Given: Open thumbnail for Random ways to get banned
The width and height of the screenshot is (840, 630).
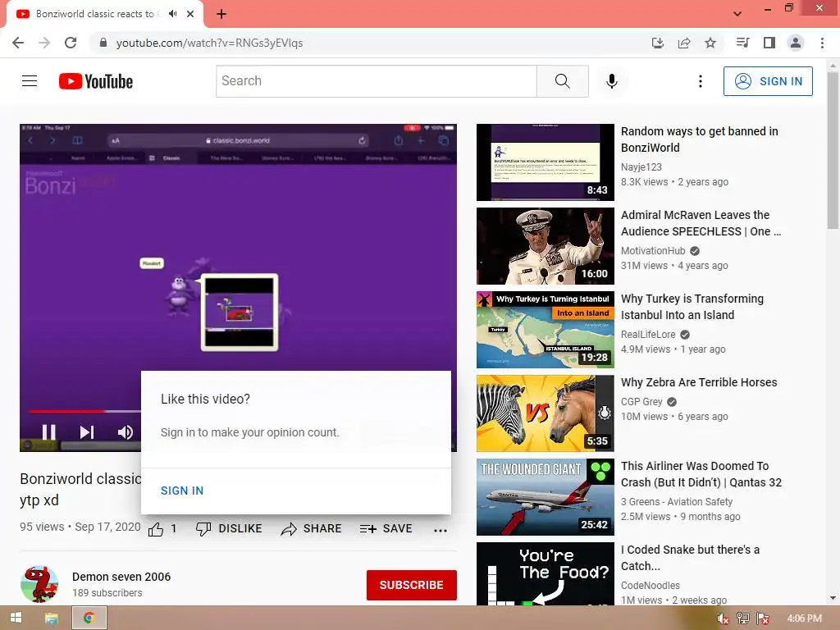Looking at the screenshot, I should tap(545, 162).
